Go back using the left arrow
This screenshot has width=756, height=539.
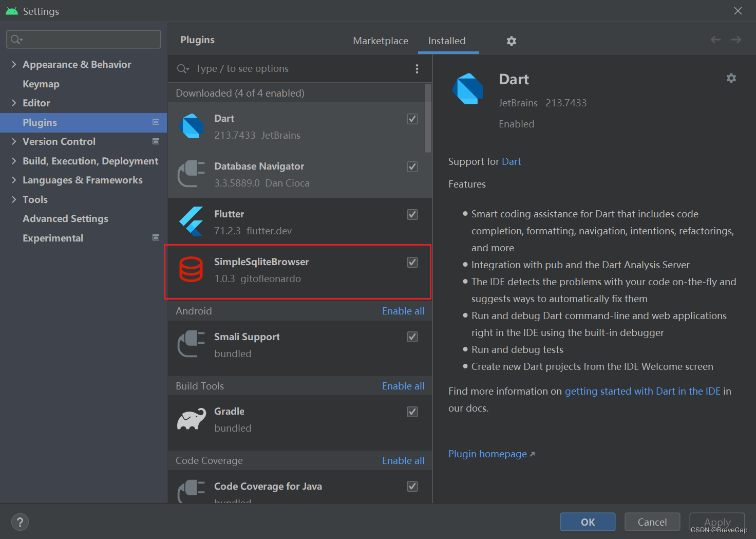tap(715, 40)
